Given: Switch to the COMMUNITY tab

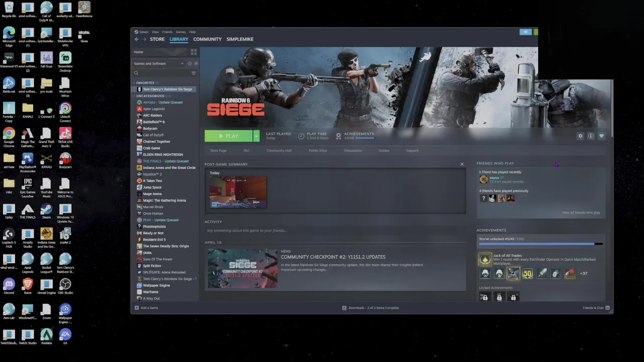Looking at the screenshot, I should tap(207, 39).
